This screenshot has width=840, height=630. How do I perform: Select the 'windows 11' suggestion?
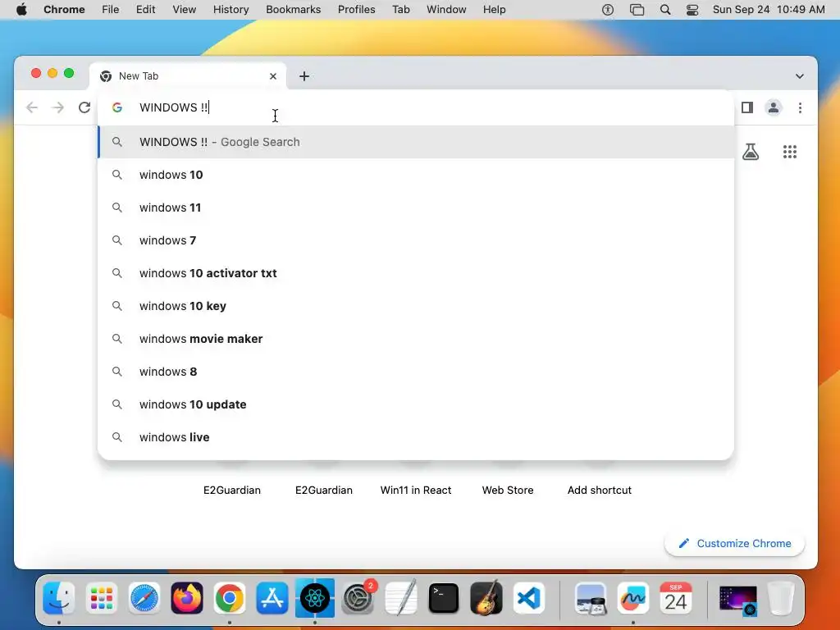(416, 208)
